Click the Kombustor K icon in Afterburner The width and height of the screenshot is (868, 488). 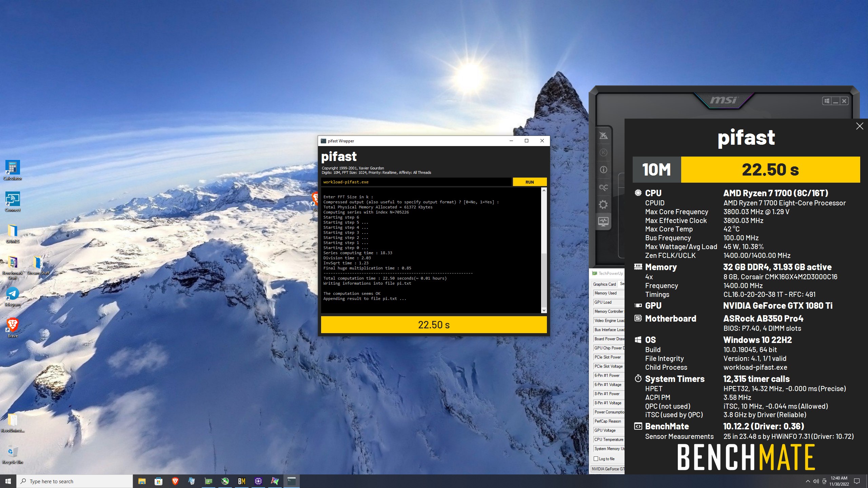[603, 152]
